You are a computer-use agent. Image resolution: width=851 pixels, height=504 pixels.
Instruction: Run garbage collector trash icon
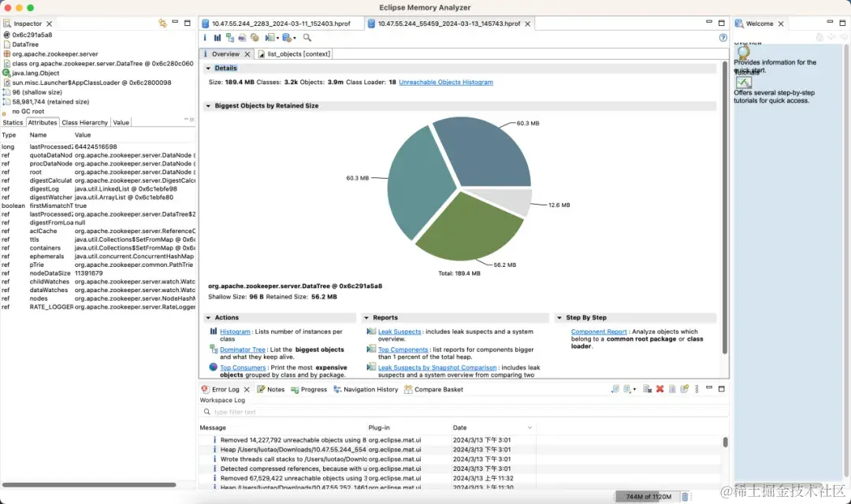[x=685, y=496]
